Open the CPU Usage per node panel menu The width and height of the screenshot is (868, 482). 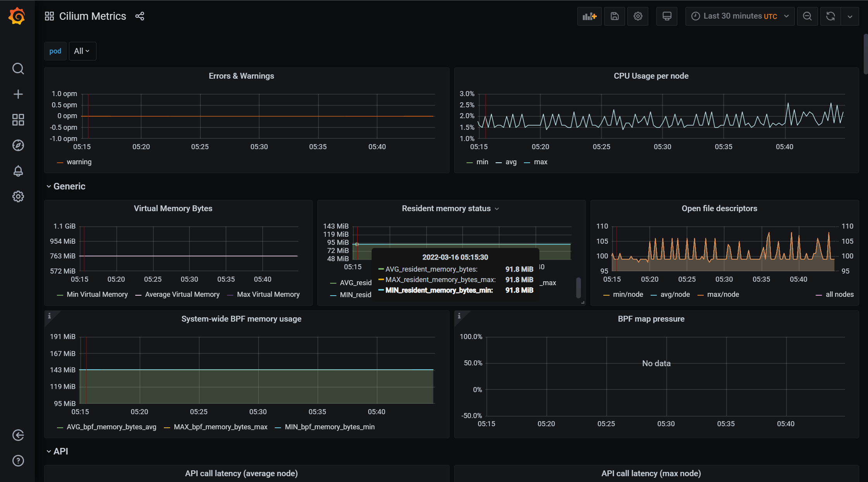tap(651, 76)
